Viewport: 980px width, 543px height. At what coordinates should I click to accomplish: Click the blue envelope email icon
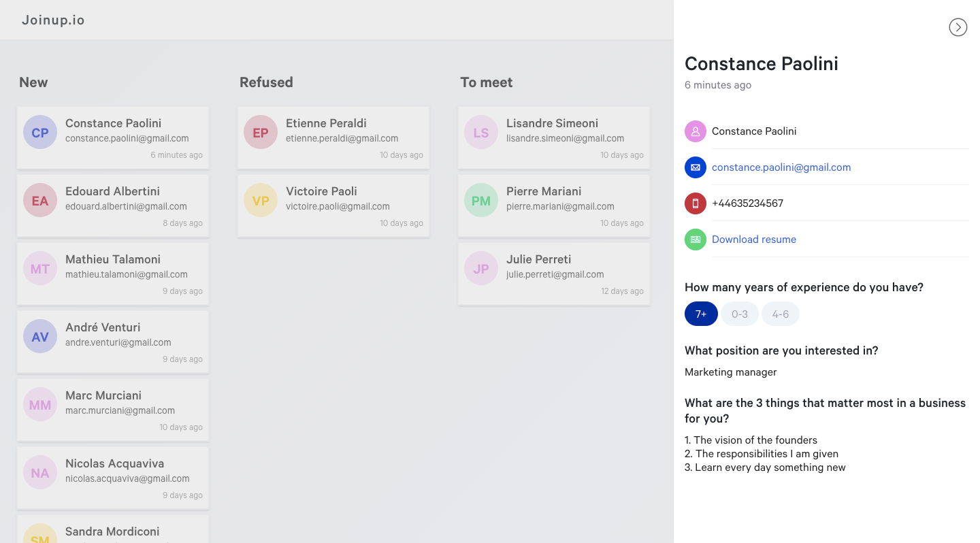(x=696, y=167)
